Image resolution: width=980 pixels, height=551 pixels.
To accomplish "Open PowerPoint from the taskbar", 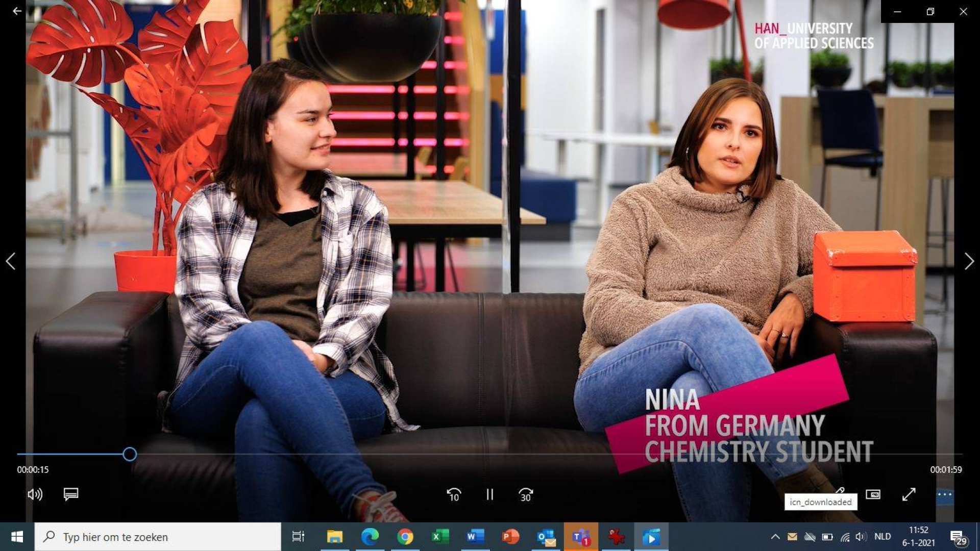I will point(510,537).
